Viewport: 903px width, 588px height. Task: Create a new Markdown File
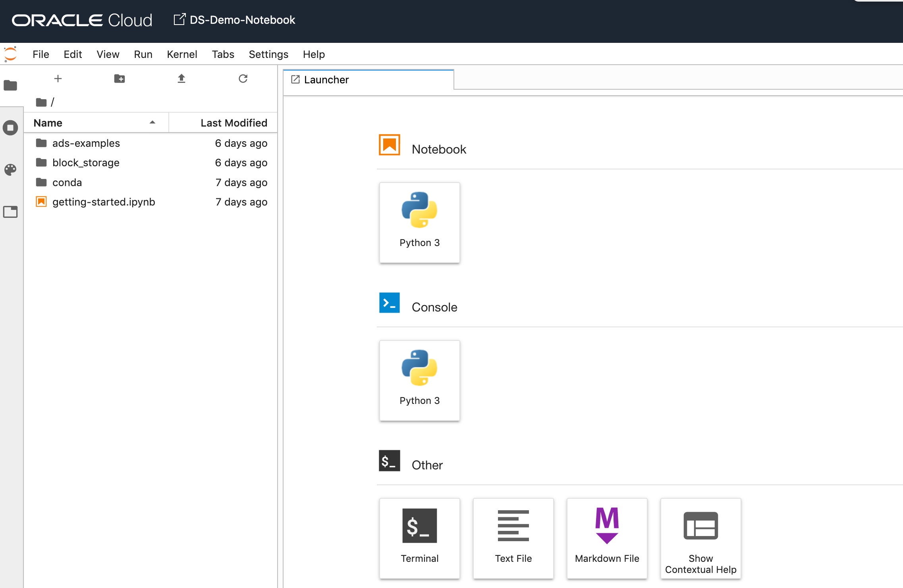[x=607, y=538]
